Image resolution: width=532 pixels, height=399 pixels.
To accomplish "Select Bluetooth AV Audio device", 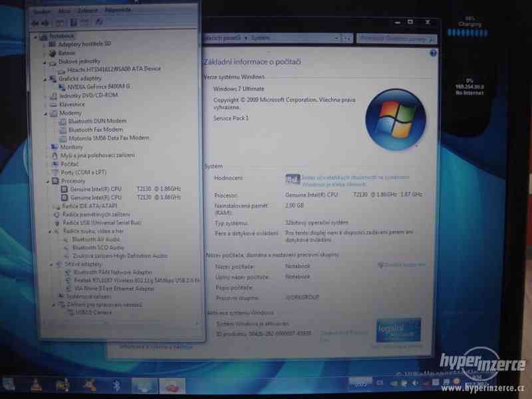I will 96,239.
